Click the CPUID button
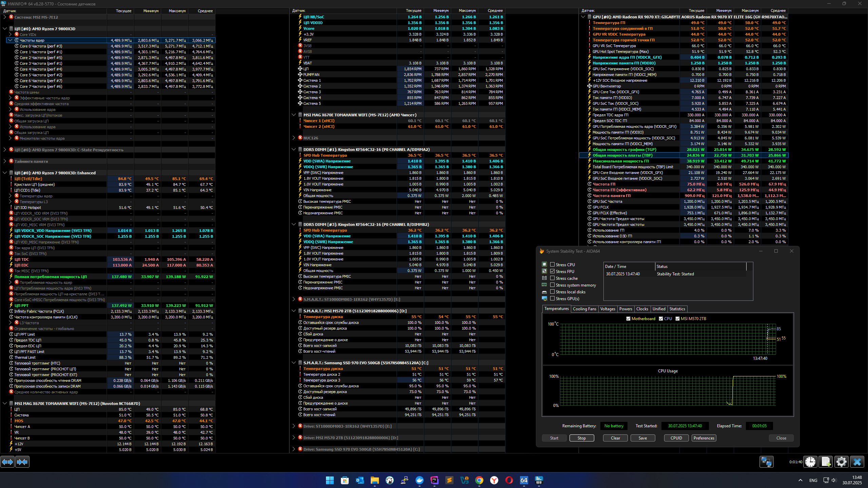The width and height of the screenshot is (868, 488). (676, 438)
